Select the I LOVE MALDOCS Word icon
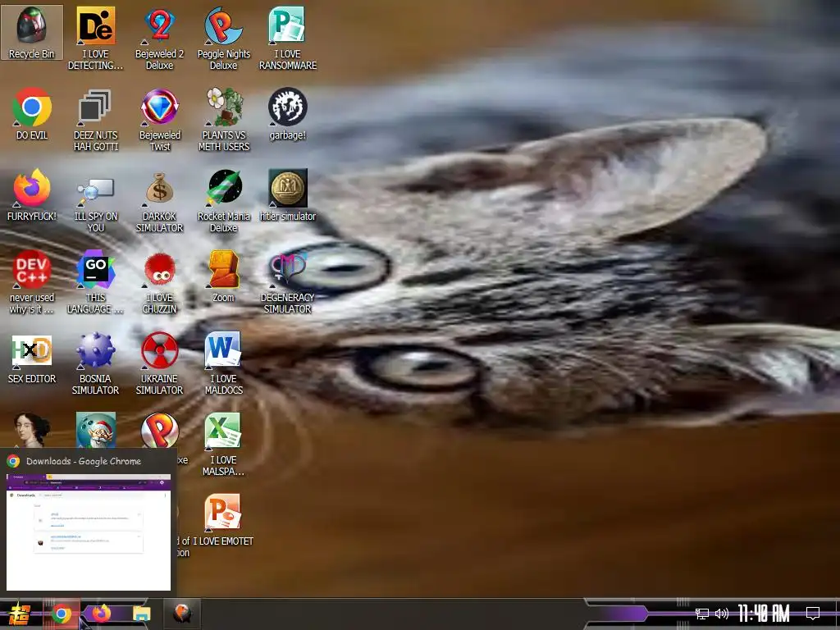Image resolution: width=840 pixels, height=630 pixels. tap(223, 363)
